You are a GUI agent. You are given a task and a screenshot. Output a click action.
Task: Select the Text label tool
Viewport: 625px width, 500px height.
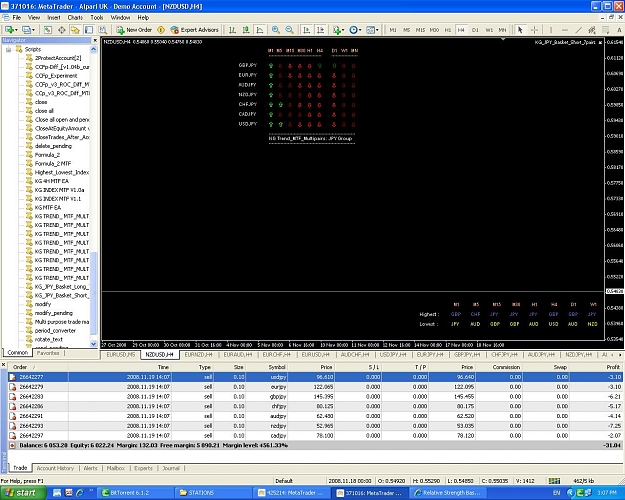click(619, 30)
